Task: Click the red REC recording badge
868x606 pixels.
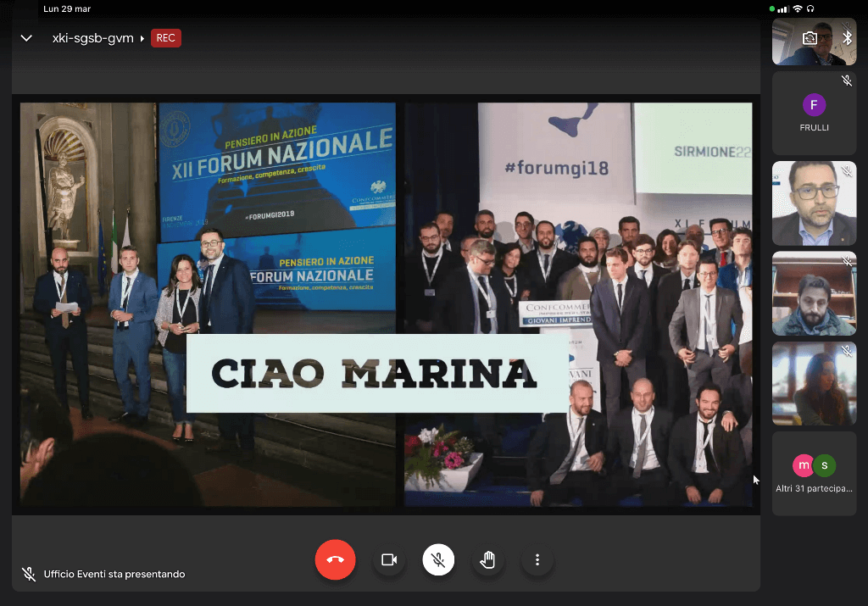Action: click(166, 38)
